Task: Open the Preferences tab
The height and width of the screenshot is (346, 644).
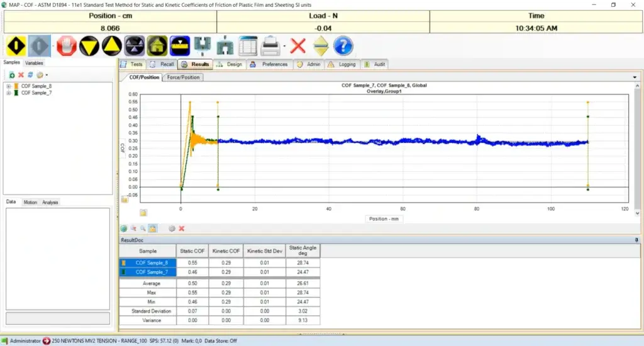Action: 269,64
